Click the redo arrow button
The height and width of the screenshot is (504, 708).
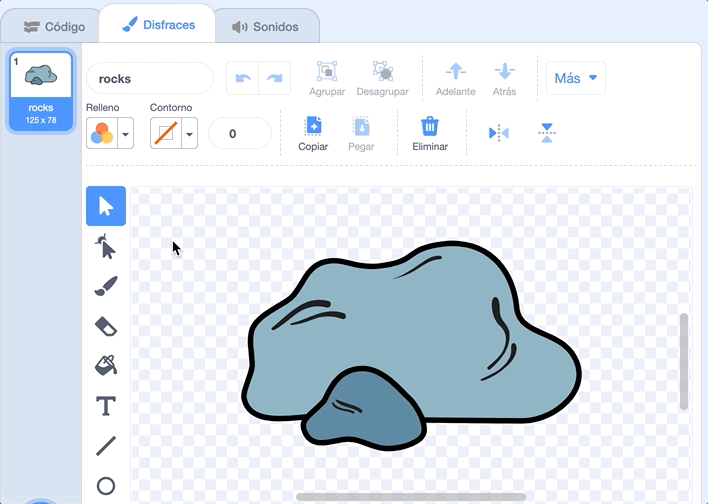click(275, 78)
